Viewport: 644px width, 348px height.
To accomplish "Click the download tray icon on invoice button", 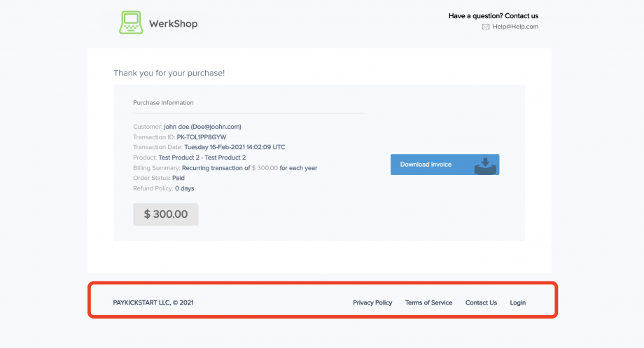I will coord(484,165).
